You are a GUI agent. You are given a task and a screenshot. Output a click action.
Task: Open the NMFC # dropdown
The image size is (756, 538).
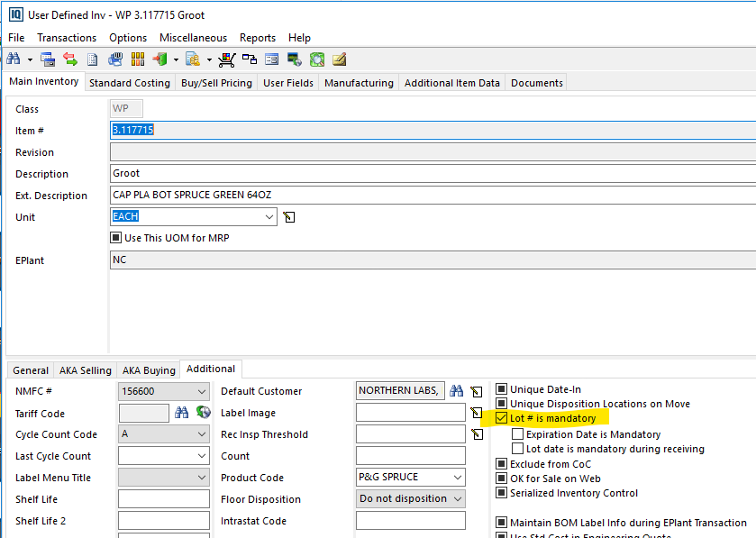202,391
